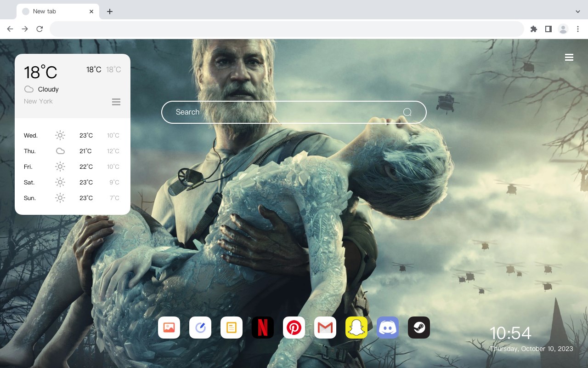Open the hamburger menu on the page

[569, 57]
